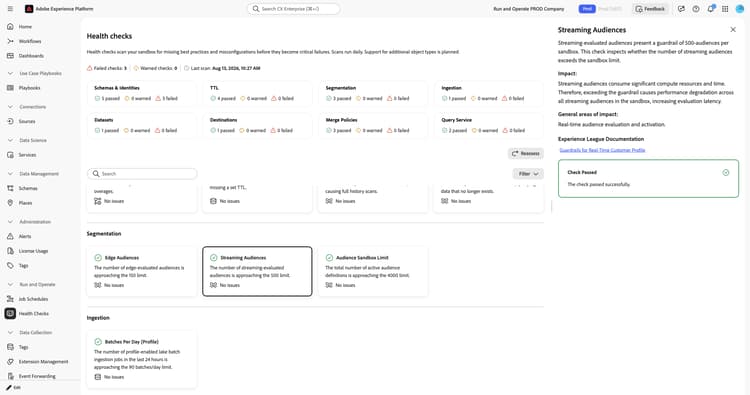
Task: Open the Job Schedules icon
Action: [x=10, y=299]
